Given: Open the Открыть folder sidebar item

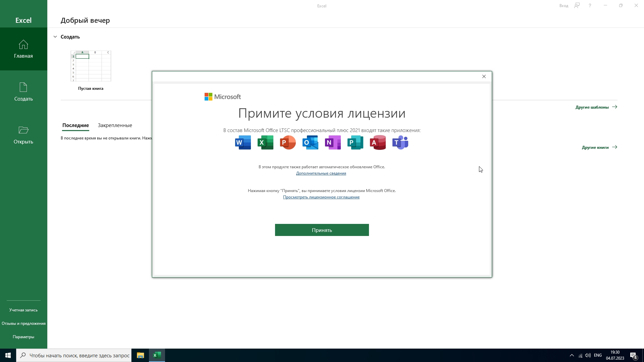Looking at the screenshot, I should coord(23,135).
